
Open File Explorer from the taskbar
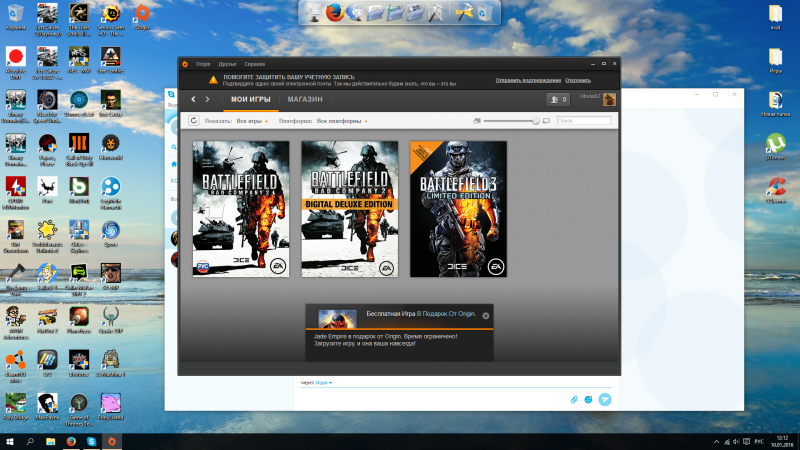point(51,441)
